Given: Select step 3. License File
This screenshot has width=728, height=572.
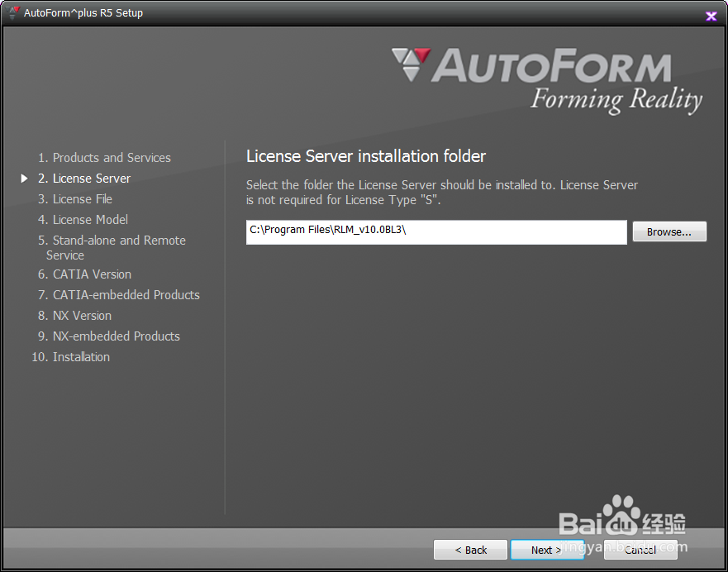Looking at the screenshot, I should 75,199.
